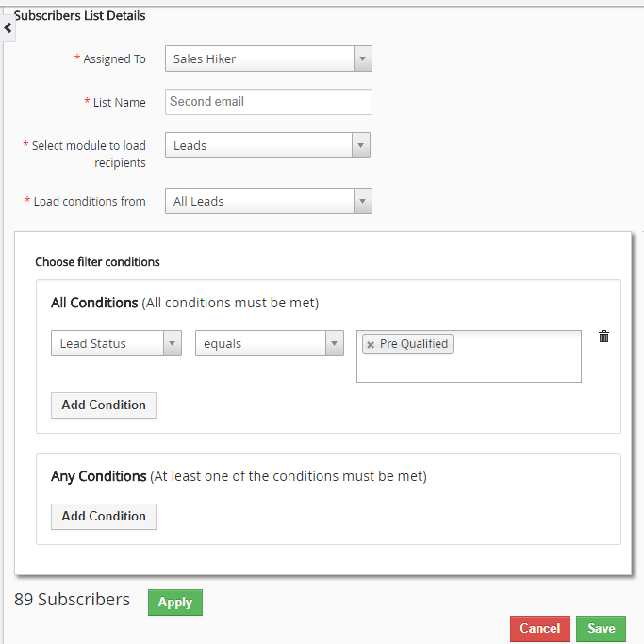Click the All Leads selection box
This screenshot has height=644, width=644.
pyautogui.click(x=269, y=201)
